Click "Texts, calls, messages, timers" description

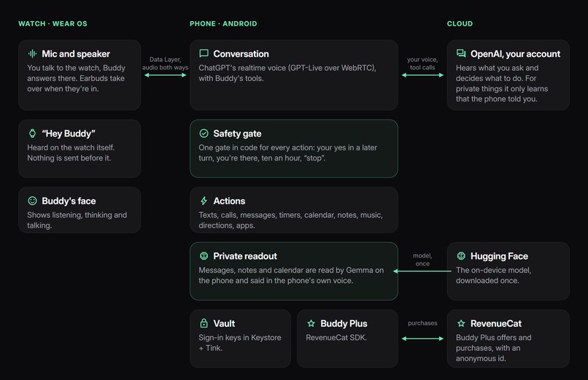click(x=290, y=220)
